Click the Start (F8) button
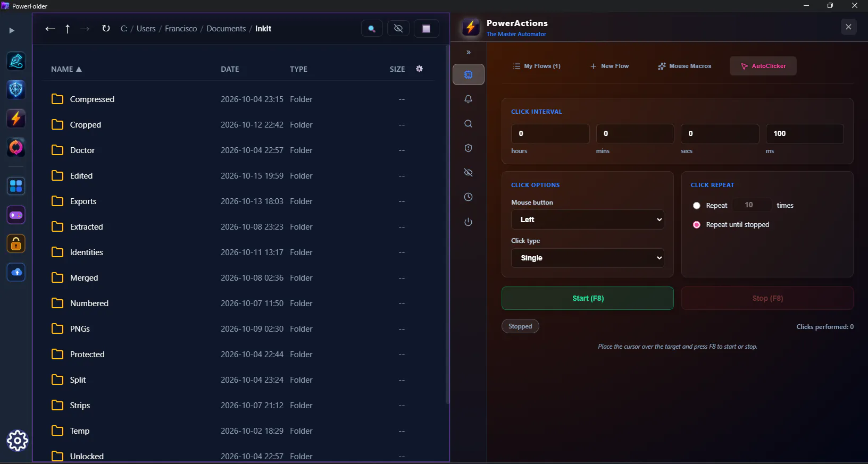 click(x=588, y=298)
